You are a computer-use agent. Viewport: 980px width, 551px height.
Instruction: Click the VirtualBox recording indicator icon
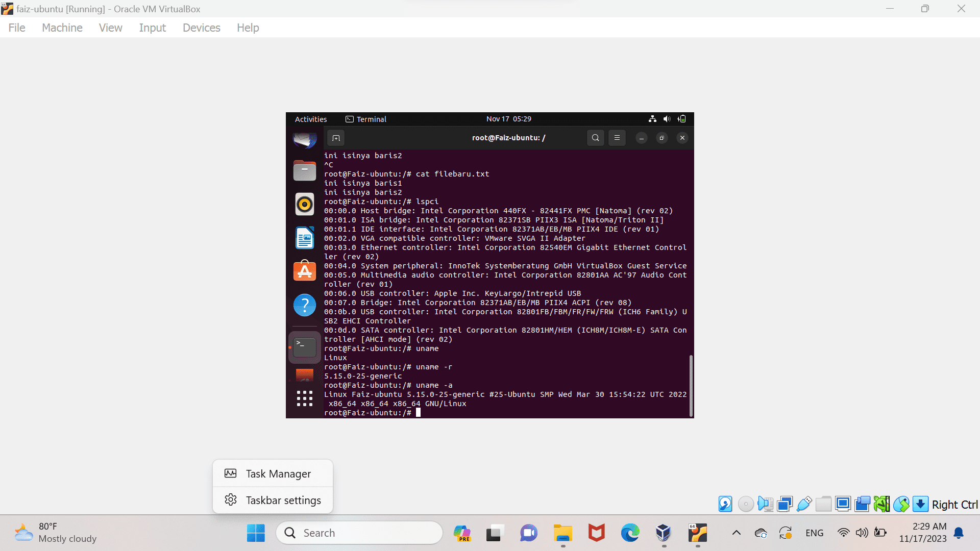point(862,504)
